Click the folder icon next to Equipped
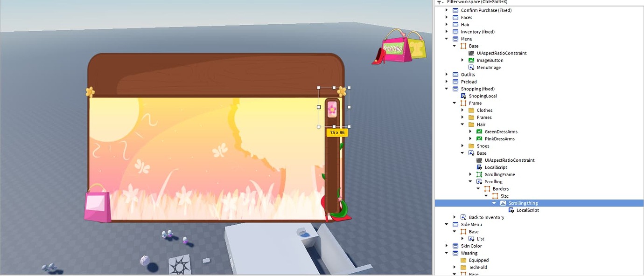The width and height of the screenshot is (644, 276). tap(463, 260)
